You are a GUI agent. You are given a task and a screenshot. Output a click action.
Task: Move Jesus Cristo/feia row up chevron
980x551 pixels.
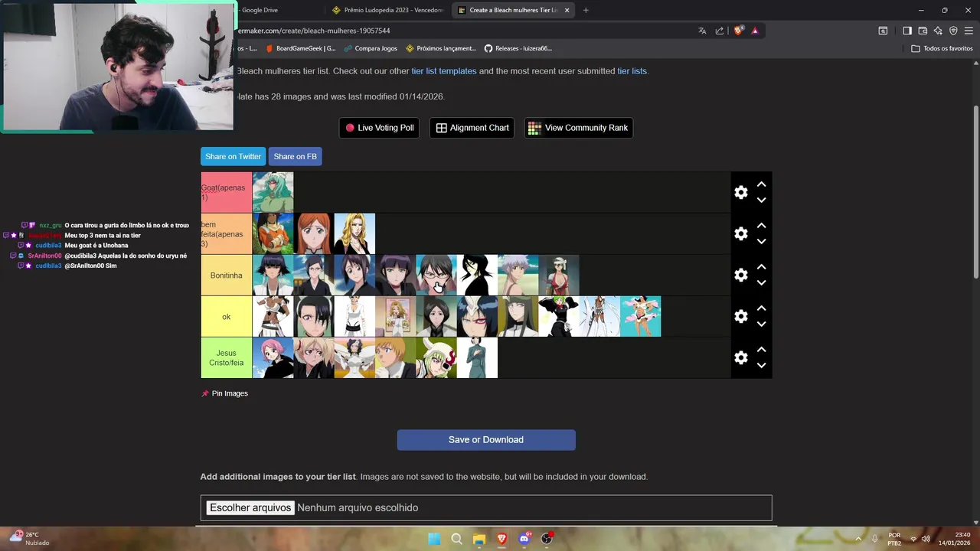(761, 350)
